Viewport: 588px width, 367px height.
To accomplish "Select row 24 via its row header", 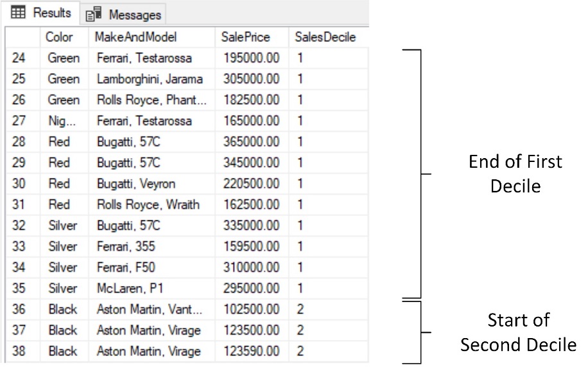I will click(19, 58).
